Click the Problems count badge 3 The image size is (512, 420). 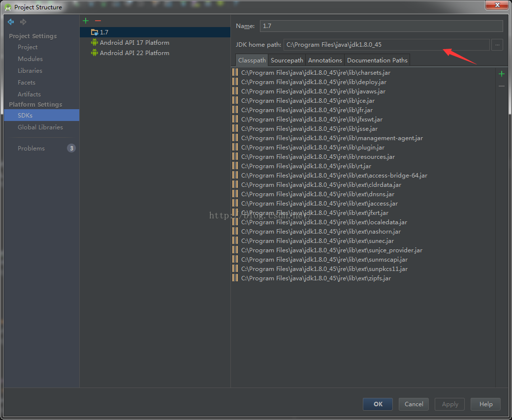tap(71, 149)
